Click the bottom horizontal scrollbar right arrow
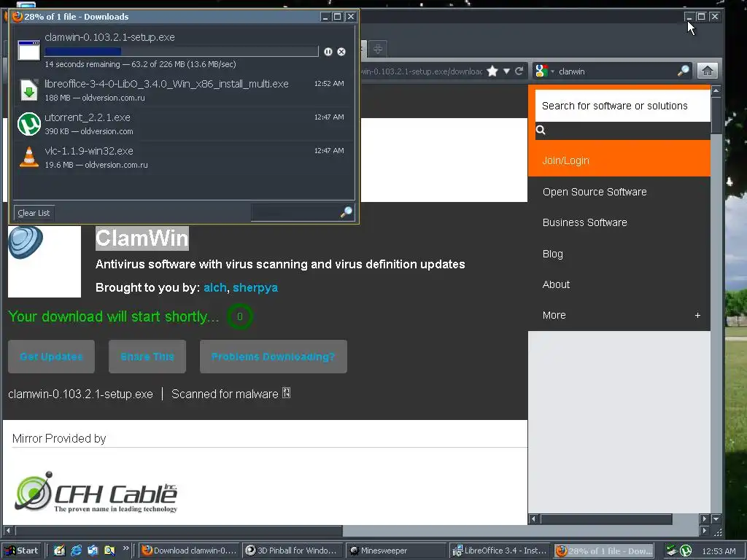Screen dimensions: 747x560 (705, 530)
